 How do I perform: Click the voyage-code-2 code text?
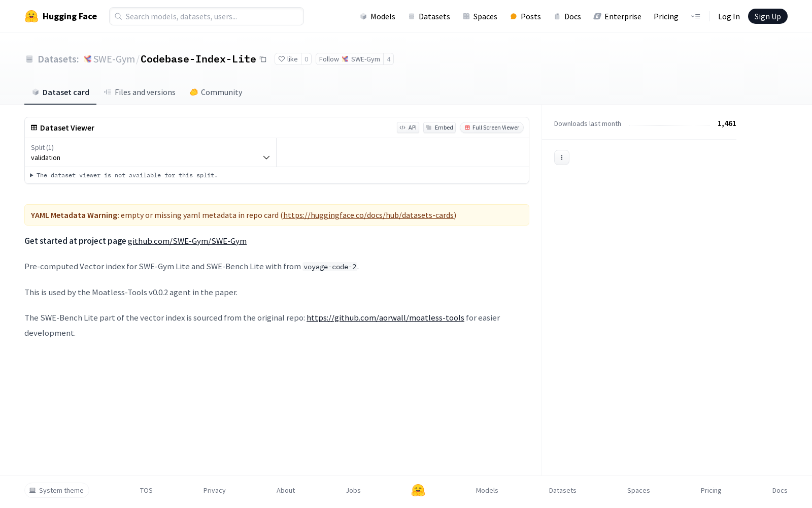[330, 267]
